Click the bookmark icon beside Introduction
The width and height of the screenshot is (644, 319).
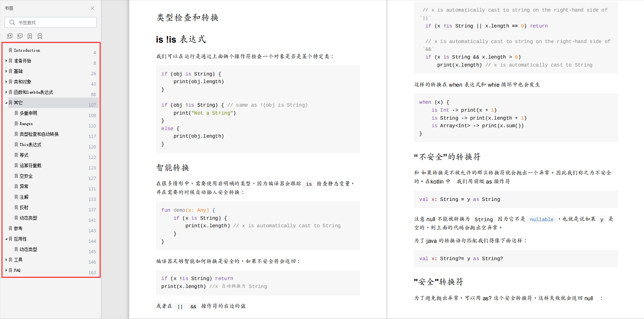pos(10,50)
